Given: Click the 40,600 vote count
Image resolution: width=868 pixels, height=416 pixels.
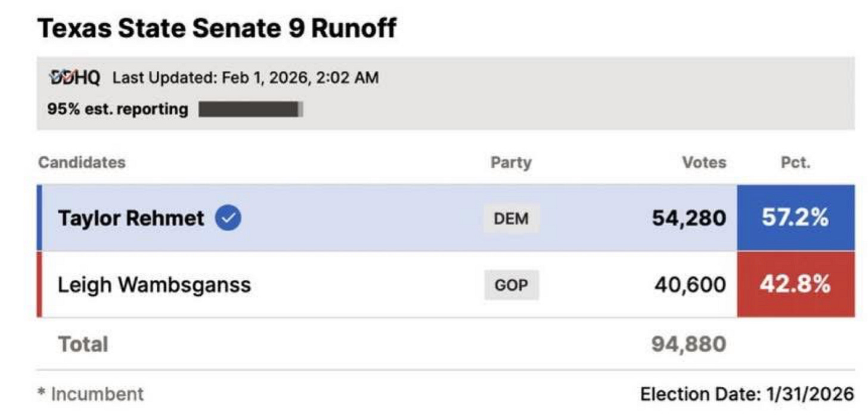Looking at the screenshot, I should 690,285.
